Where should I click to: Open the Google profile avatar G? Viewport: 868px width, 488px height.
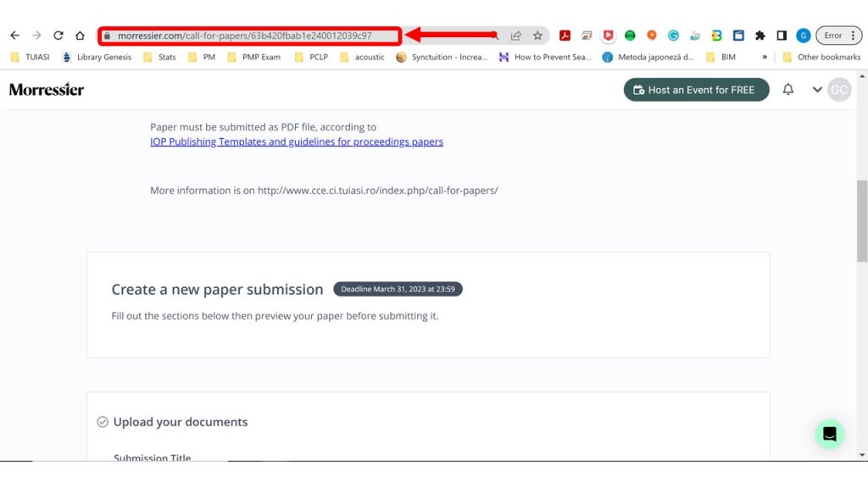click(x=804, y=36)
